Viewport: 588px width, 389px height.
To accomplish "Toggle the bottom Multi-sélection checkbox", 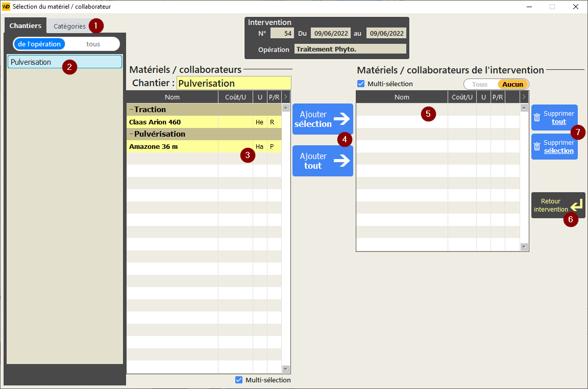I will pos(239,380).
